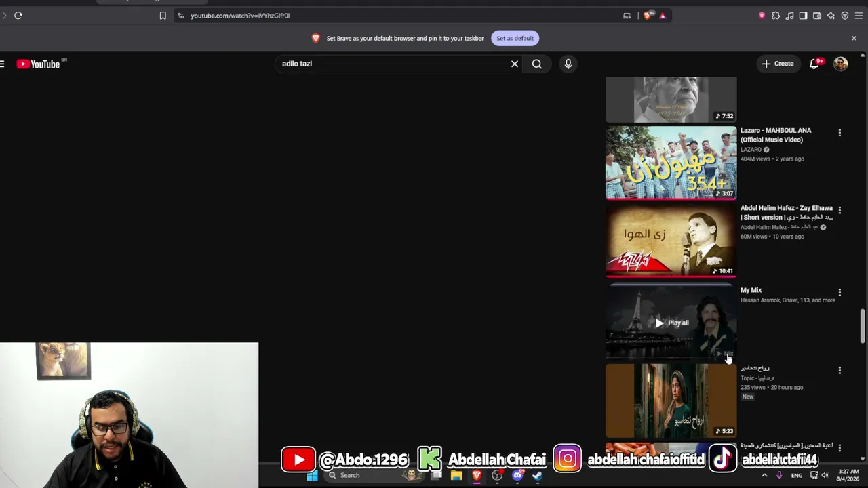Viewport: 868px width, 488px height.
Task: Open the clock showing 3:27 AM
Action: point(848,475)
